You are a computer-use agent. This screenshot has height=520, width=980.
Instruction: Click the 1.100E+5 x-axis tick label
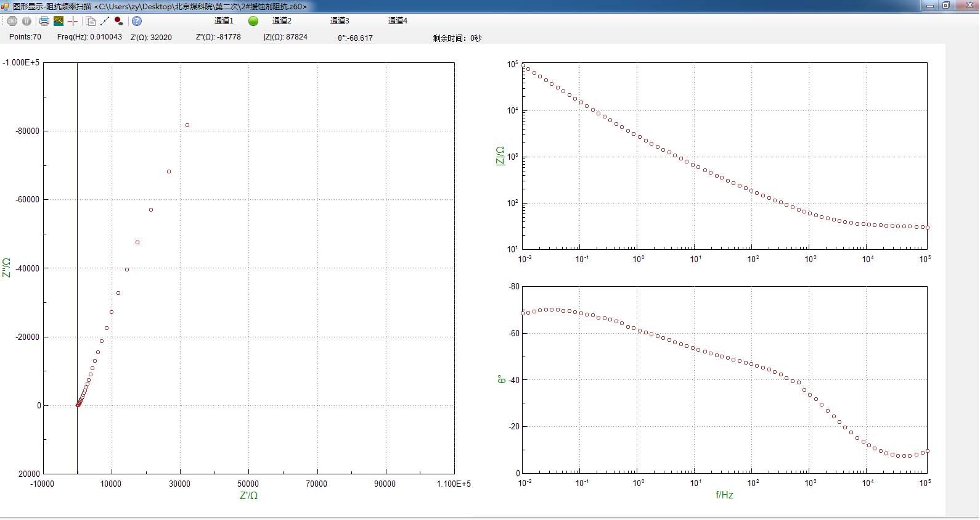click(x=454, y=484)
